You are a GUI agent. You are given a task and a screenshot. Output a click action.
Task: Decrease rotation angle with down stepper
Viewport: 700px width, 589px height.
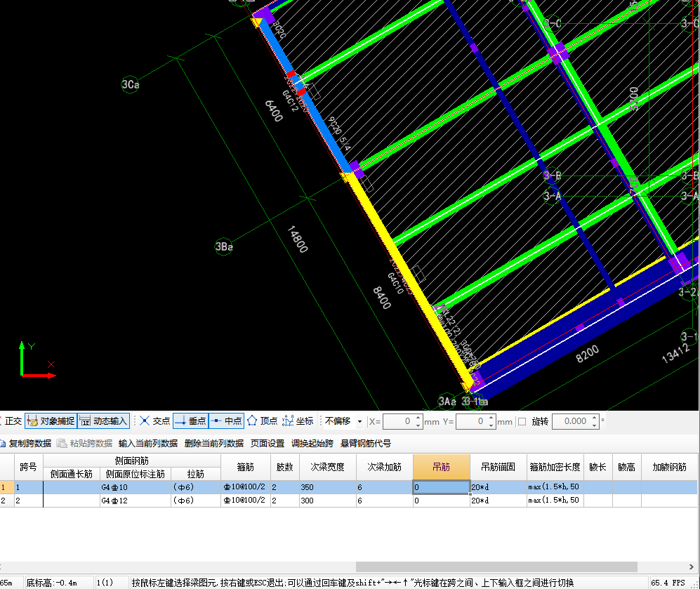click(595, 425)
